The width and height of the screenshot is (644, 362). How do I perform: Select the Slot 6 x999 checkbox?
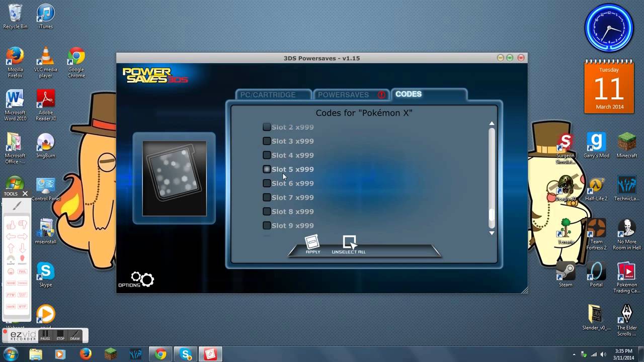[x=267, y=184]
